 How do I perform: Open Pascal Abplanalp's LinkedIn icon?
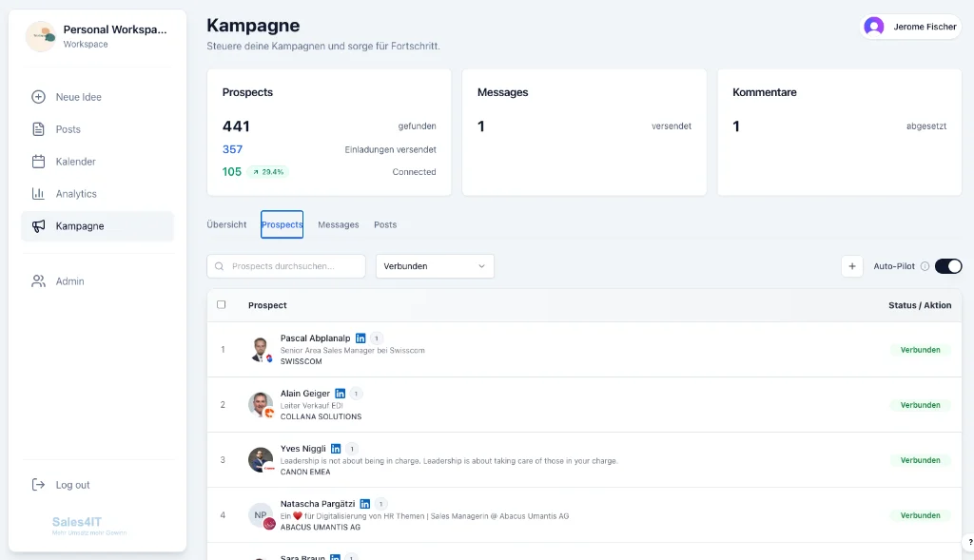pos(360,338)
